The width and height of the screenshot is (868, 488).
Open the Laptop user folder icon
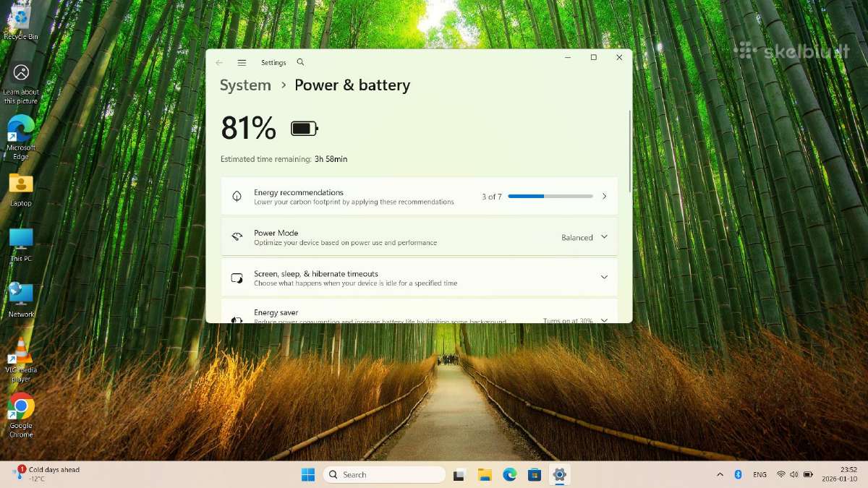[21, 189]
